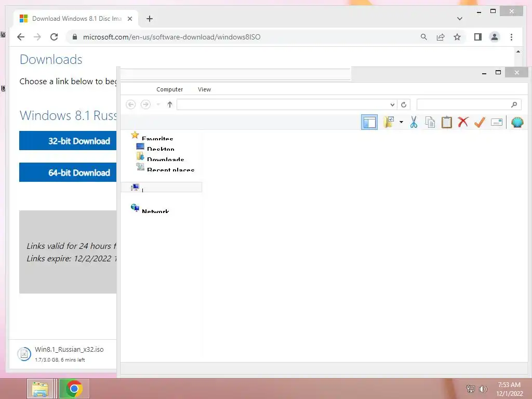Open Folder Options icon in Explorer toolbar

[x=389, y=122]
